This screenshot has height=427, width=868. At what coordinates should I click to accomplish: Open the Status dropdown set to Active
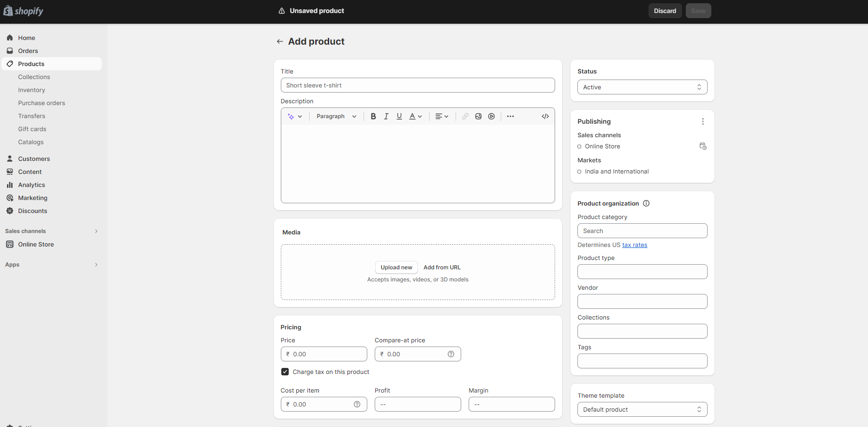tap(642, 87)
